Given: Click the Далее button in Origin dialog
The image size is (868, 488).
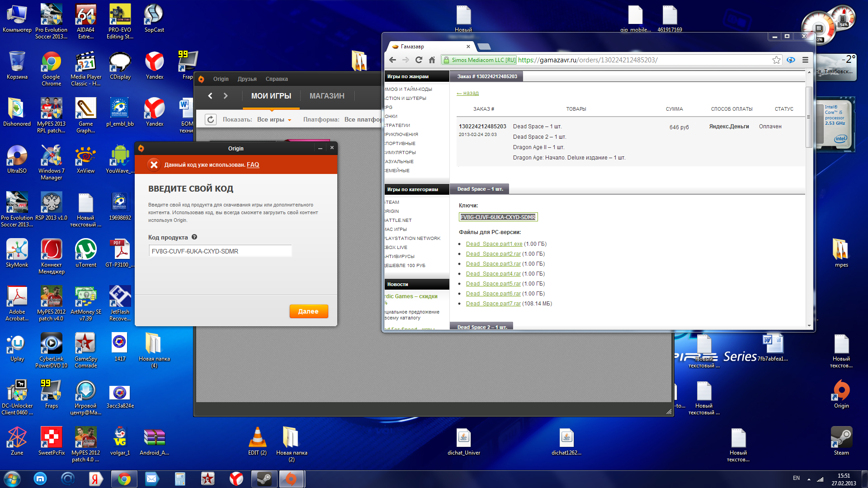Looking at the screenshot, I should pos(308,311).
